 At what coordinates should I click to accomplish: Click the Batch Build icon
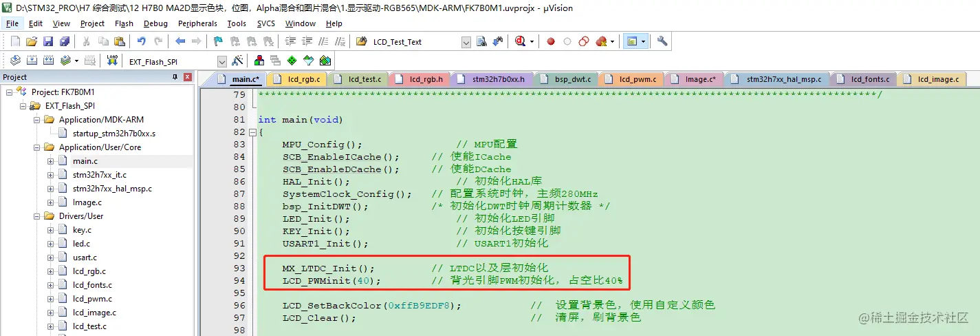tap(65, 61)
